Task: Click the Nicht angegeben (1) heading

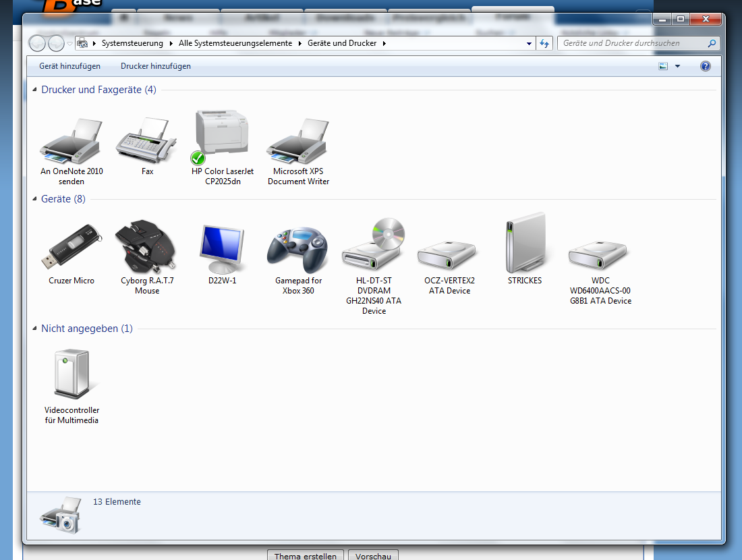Action: click(x=87, y=329)
